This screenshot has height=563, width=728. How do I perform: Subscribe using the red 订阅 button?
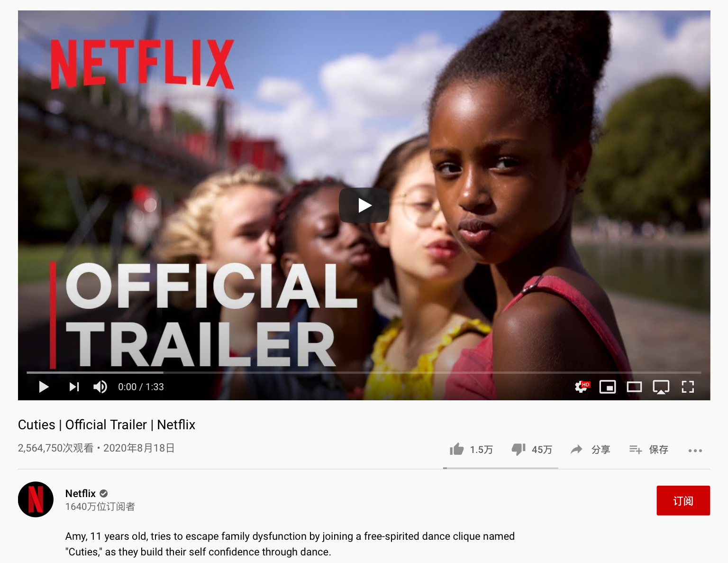(x=683, y=500)
